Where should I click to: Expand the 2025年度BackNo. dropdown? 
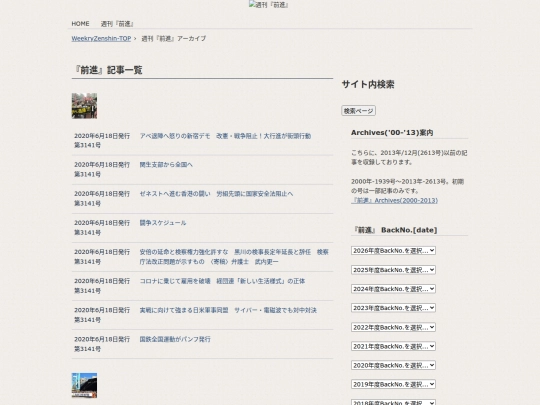point(393,270)
